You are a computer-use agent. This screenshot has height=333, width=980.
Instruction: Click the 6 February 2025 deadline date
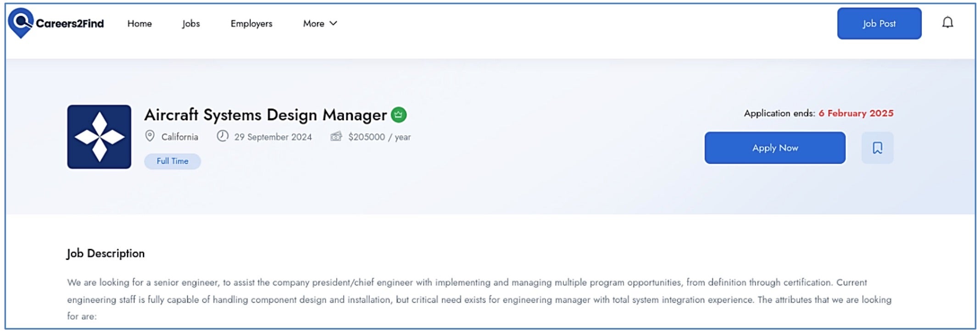point(856,113)
